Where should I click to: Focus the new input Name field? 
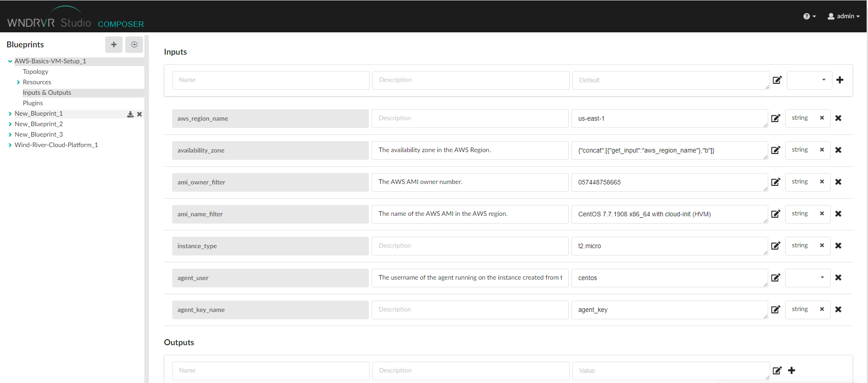tap(271, 80)
